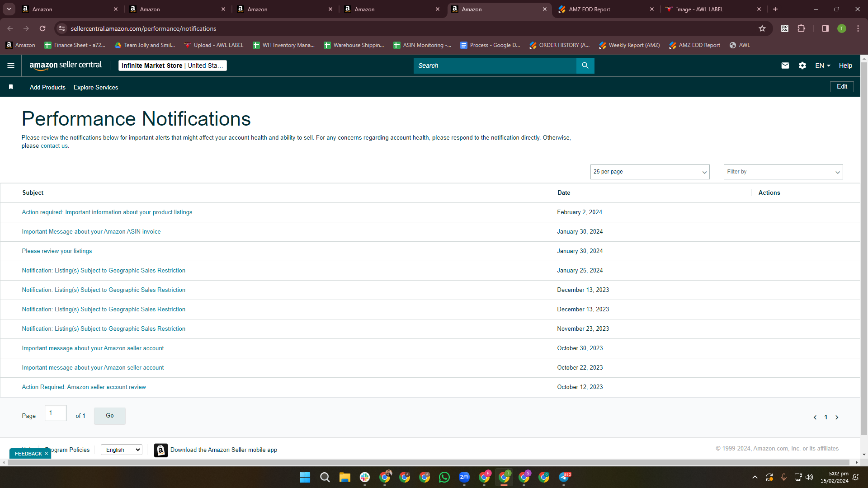Open Zoom from the taskbar
This screenshot has width=868, height=488.
point(464,477)
